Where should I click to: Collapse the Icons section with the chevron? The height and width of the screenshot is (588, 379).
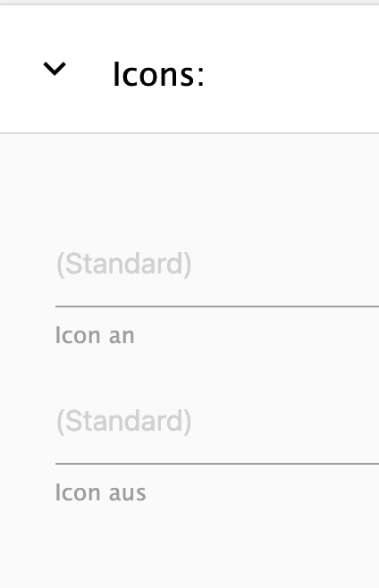(x=55, y=69)
